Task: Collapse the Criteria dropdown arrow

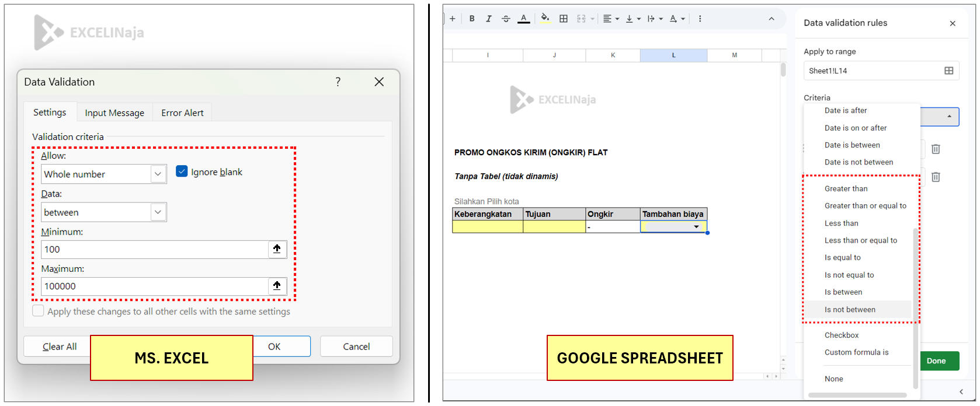Action: point(949,117)
